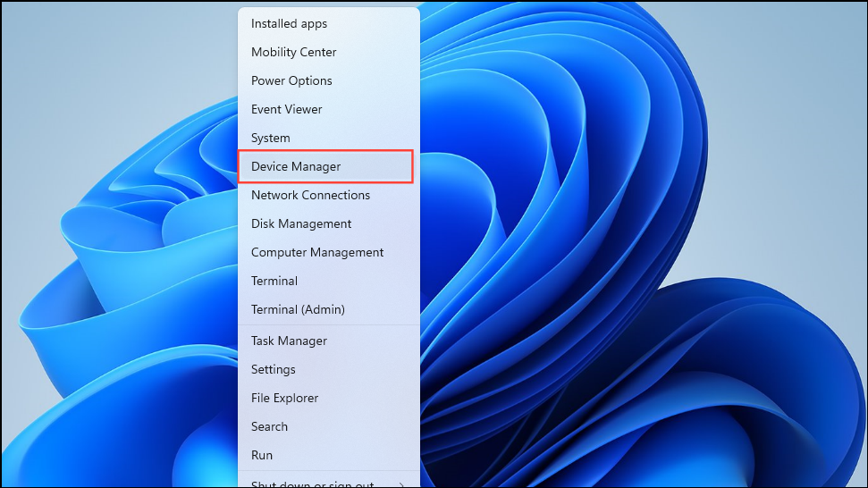Screen dimensions: 868x488
Task: Open the Run dialog entry
Action: pyautogui.click(x=329, y=455)
